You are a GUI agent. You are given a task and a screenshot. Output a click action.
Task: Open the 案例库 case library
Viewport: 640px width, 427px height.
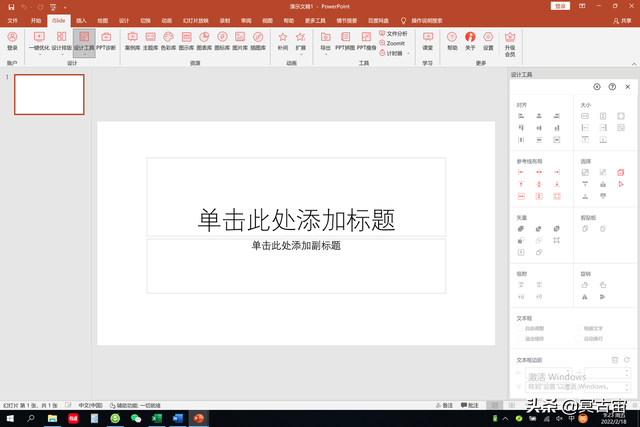click(133, 40)
